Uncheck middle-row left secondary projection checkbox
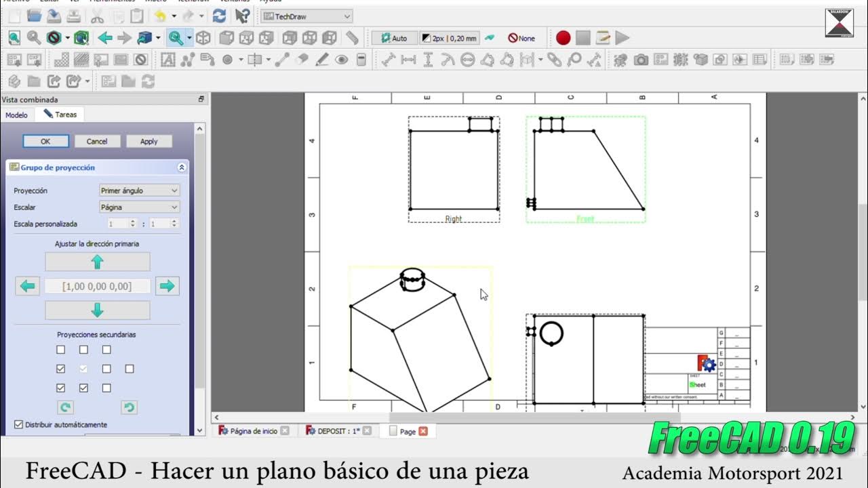The height and width of the screenshot is (488, 868). tap(61, 369)
